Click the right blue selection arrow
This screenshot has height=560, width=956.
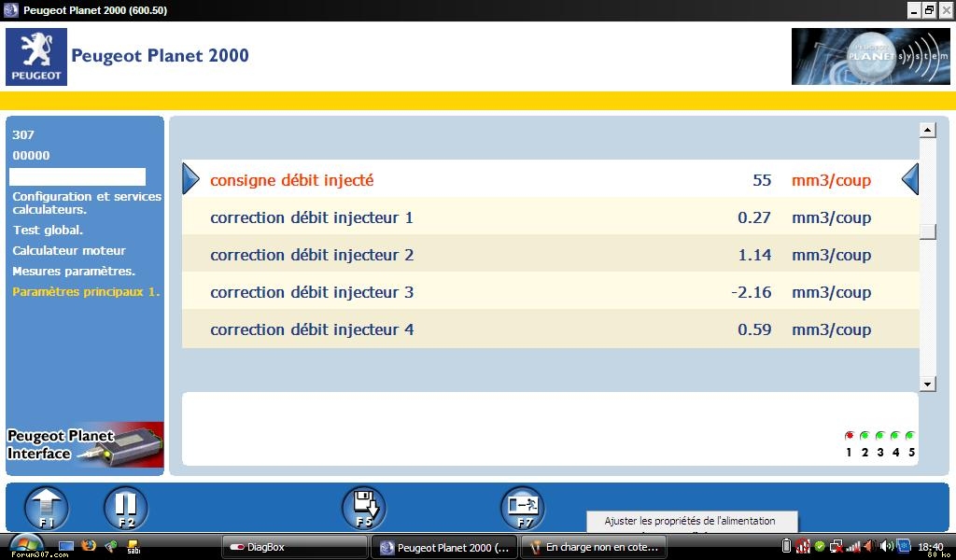[910, 179]
